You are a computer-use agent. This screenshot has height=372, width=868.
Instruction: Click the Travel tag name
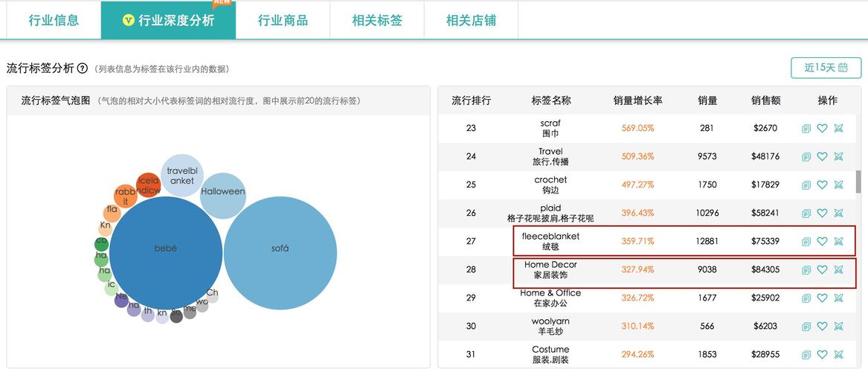click(551, 152)
